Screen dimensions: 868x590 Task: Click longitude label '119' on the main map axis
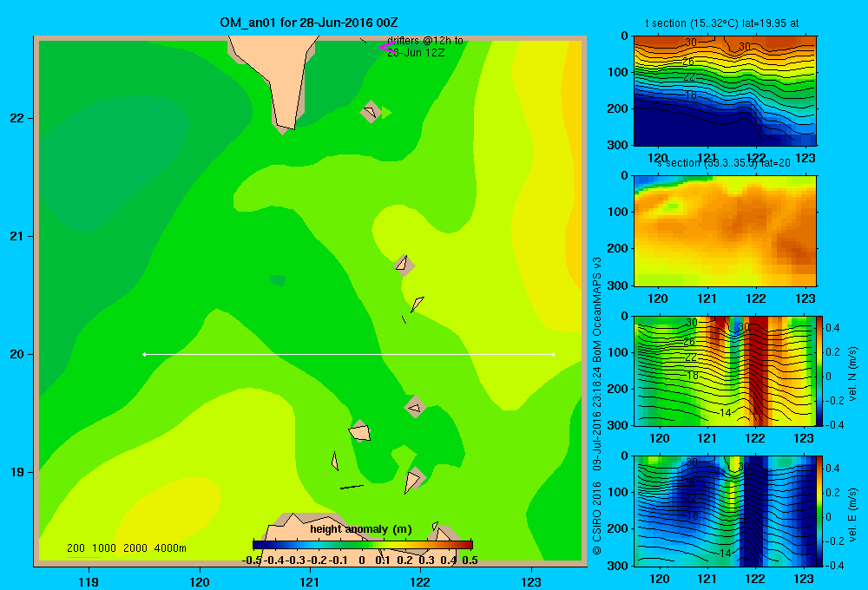click(x=89, y=581)
